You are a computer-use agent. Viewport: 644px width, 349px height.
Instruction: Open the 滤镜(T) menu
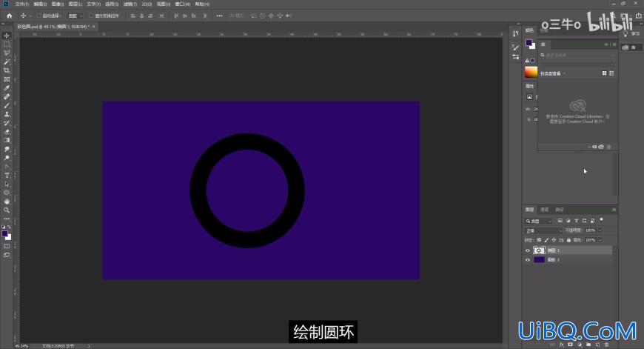pos(130,4)
